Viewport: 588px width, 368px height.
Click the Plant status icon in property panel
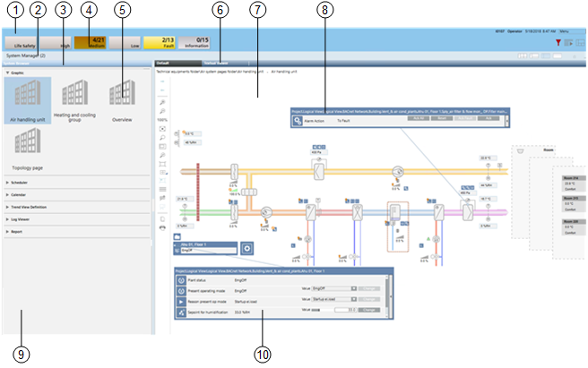point(182,278)
